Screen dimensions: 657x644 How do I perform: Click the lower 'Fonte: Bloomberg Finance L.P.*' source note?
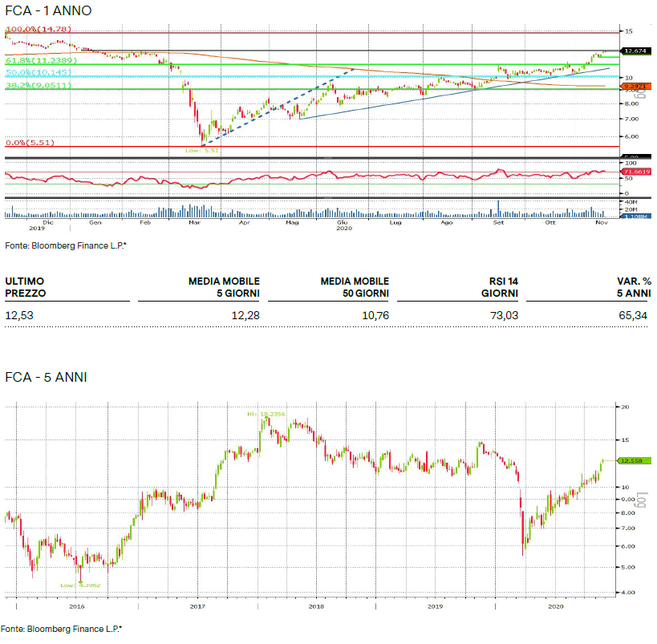pos(62,629)
